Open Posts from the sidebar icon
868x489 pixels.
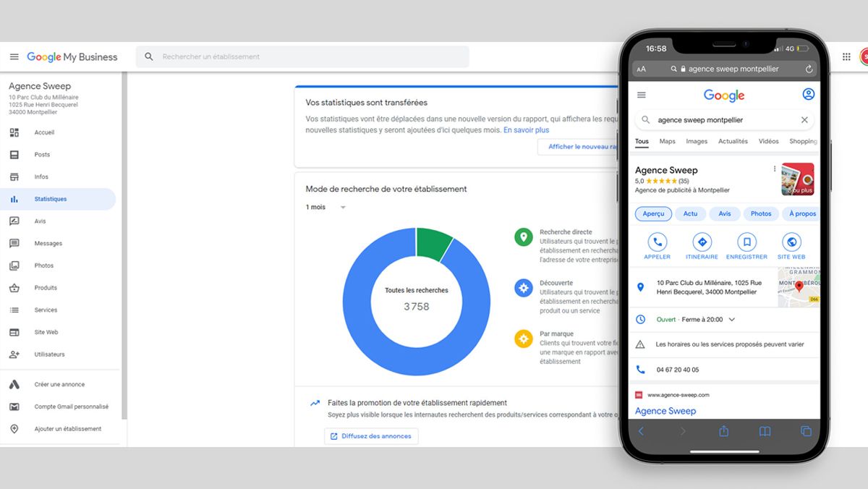pyautogui.click(x=14, y=155)
